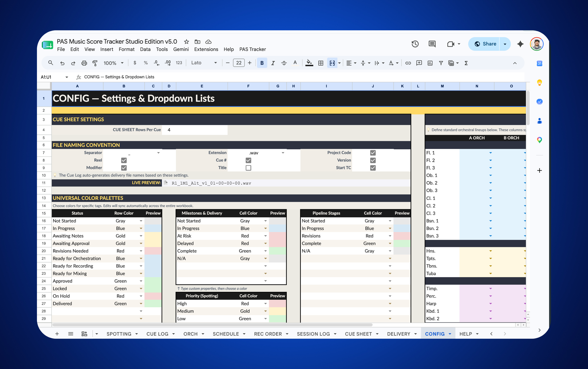
Task: Open the Borders tool
Action: point(321,63)
